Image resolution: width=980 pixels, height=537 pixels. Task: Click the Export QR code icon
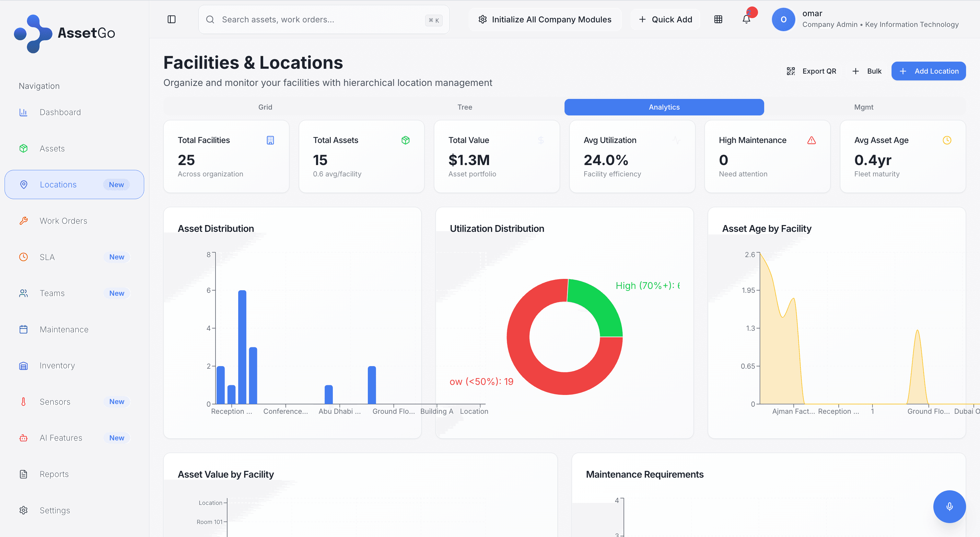point(791,71)
